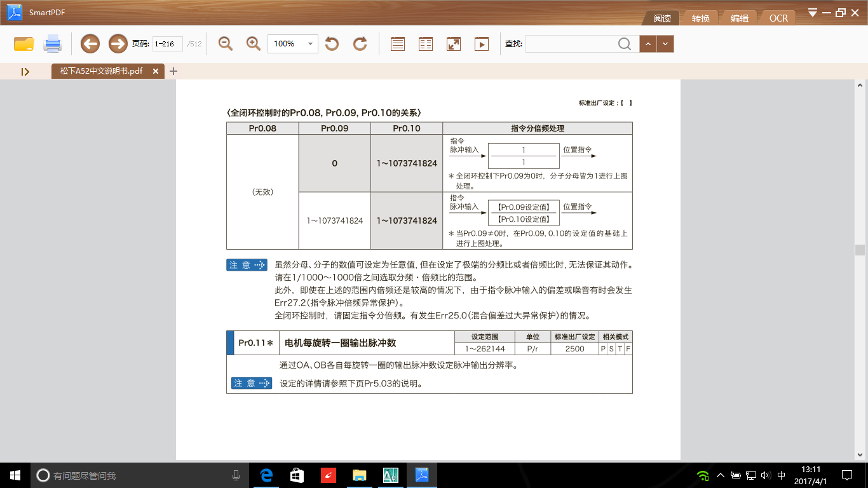Rotate the page counterclockwise
Image resolution: width=868 pixels, height=488 pixels.
click(x=332, y=44)
